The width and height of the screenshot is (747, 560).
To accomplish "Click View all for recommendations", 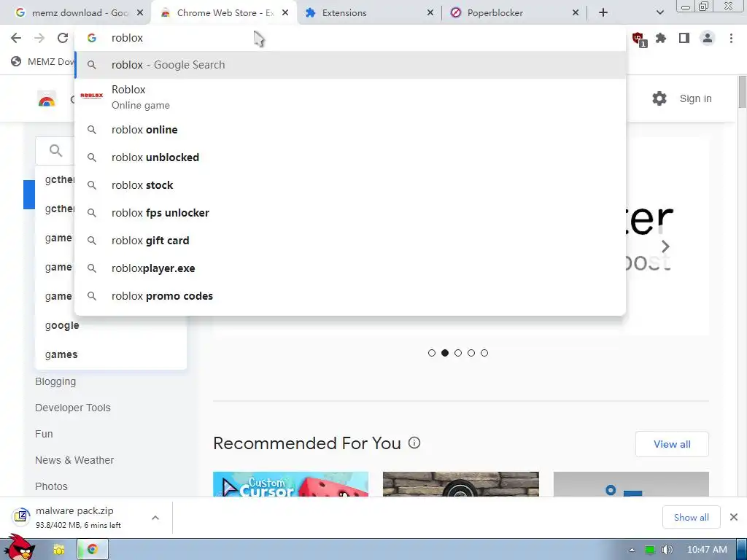I will [672, 444].
